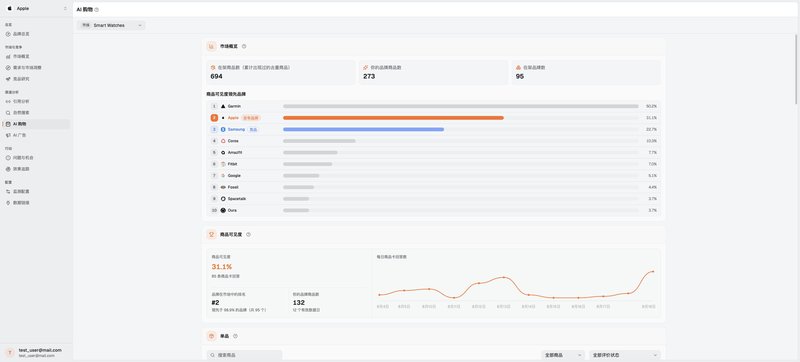Open the 问题与机会 sidebar item
800x362 pixels.
tap(36, 158)
